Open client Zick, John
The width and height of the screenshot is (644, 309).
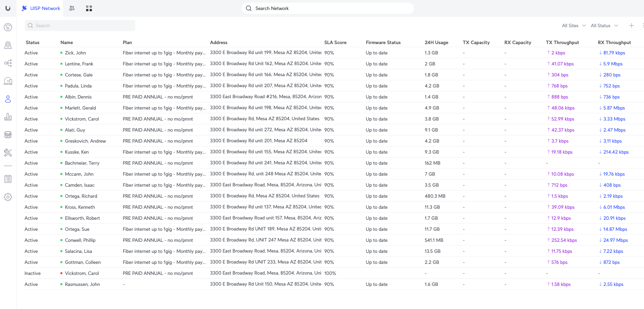point(75,53)
